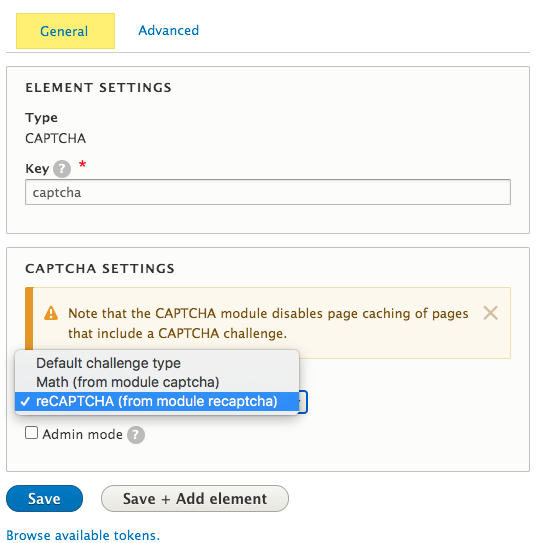Switch to the General tab

pyautogui.click(x=65, y=31)
